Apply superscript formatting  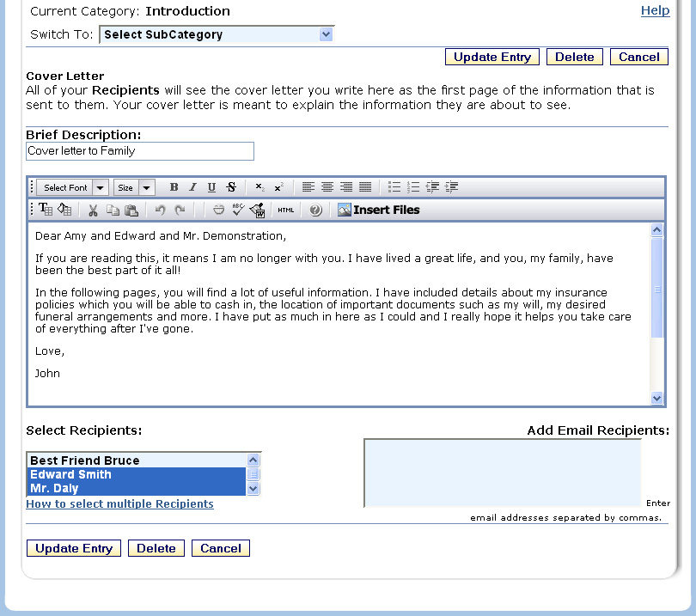tap(278, 187)
